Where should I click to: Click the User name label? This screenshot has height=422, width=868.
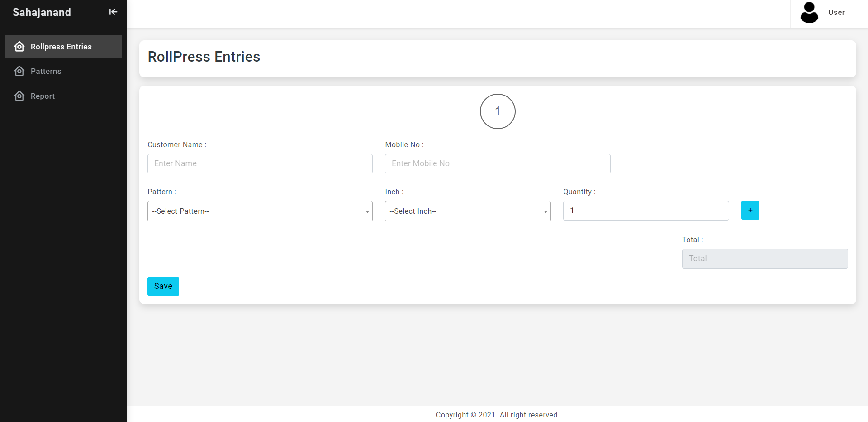(x=836, y=12)
